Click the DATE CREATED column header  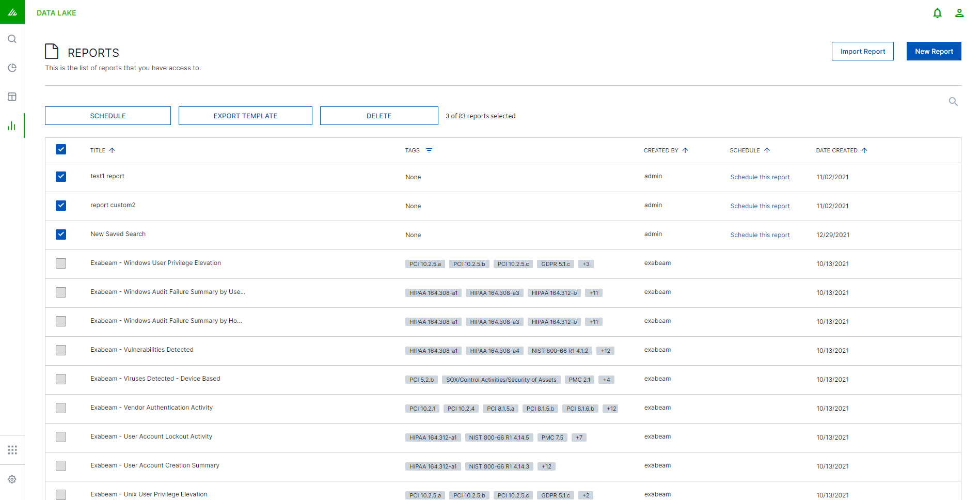836,150
